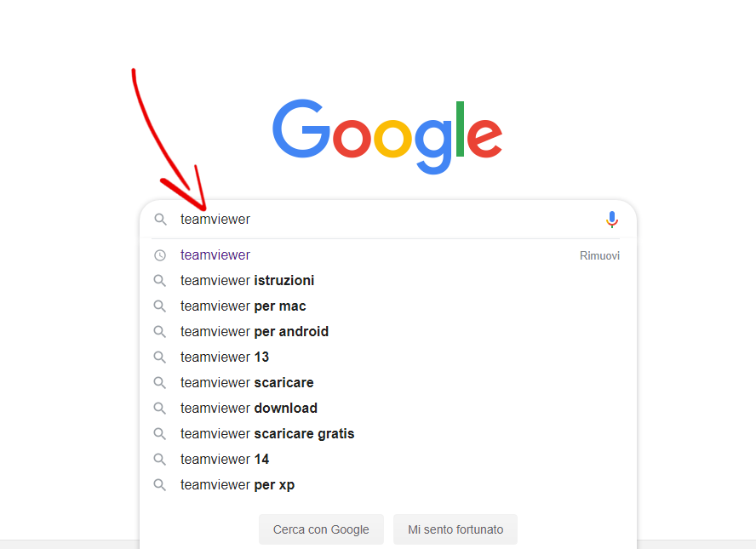
Task: Pick the suggestion teamviewer scaricare
Action: coord(247,383)
